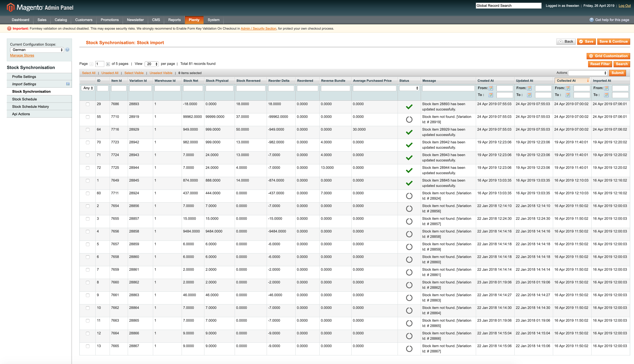
Task: Click the warning icon in the Important notice
Action: [9, 28]
